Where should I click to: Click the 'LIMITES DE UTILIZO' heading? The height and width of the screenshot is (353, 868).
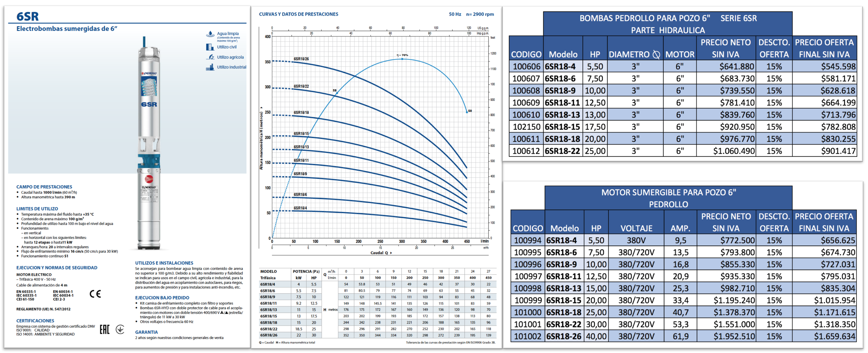[37, 209]
